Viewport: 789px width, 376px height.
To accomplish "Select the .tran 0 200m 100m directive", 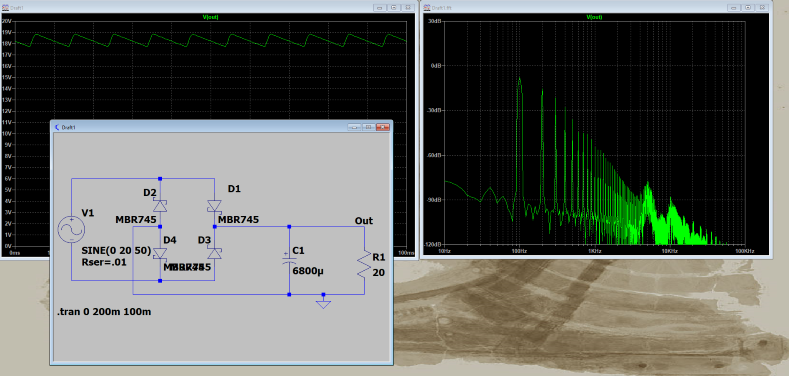I will tap(104, 312).
